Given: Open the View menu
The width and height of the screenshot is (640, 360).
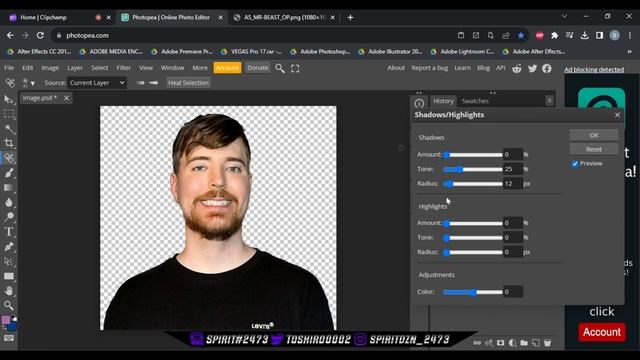Looking at the screenshot, I should pos(146,68).
